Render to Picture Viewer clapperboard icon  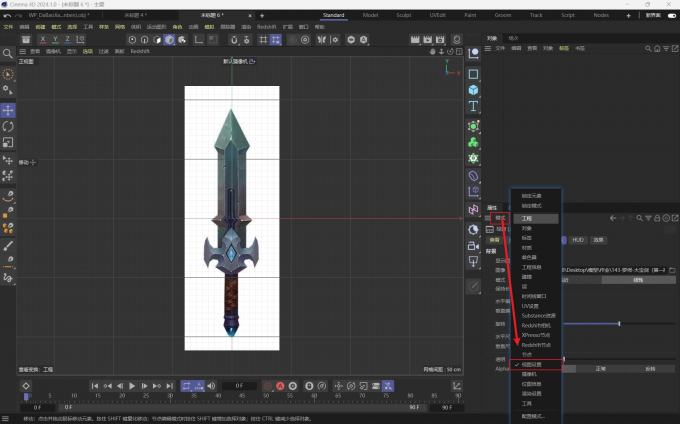coord(428,39)
